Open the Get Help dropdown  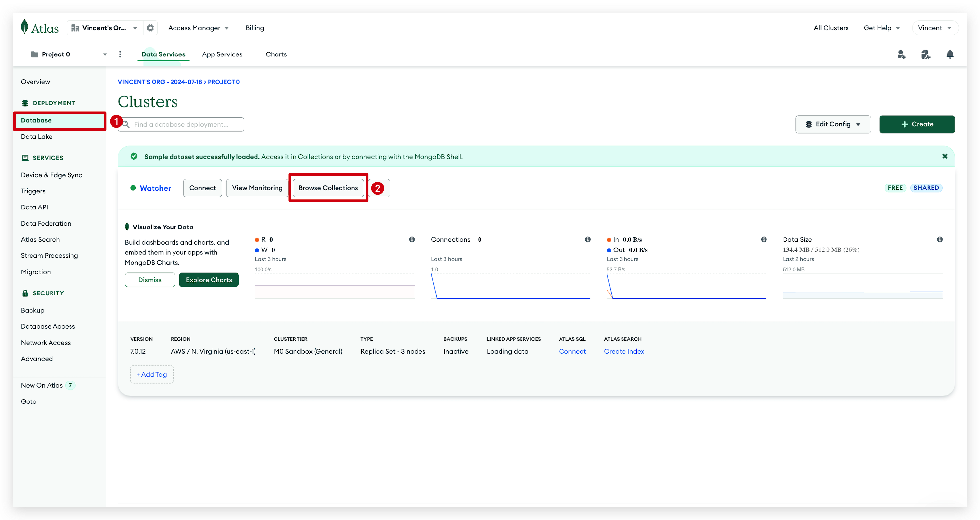pos(882,28)
